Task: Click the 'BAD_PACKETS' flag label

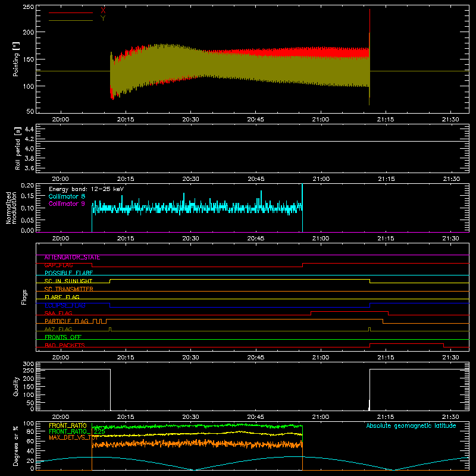Action: [65, 345]
